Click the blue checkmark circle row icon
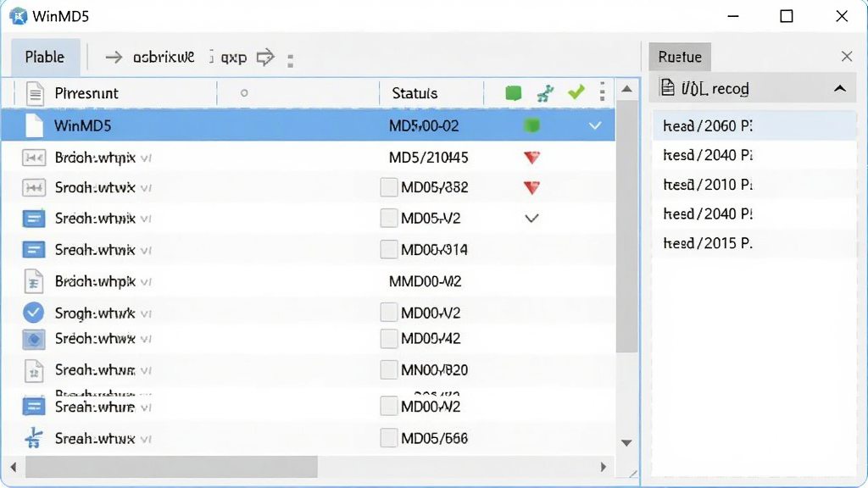This screenshot has height=488, width=868. click(x=33, y=313)
